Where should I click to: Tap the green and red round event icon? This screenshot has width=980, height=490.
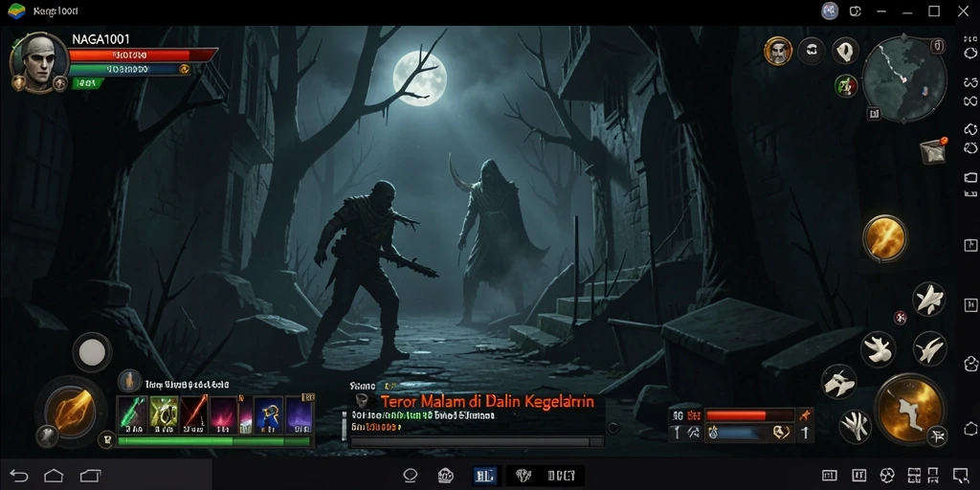(846, 85)
